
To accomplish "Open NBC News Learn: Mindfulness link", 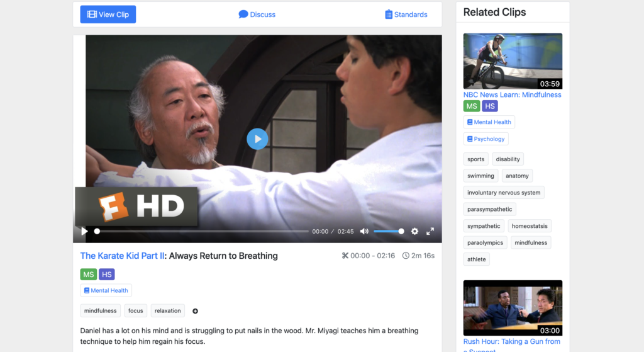I will (x=512, y=94).
